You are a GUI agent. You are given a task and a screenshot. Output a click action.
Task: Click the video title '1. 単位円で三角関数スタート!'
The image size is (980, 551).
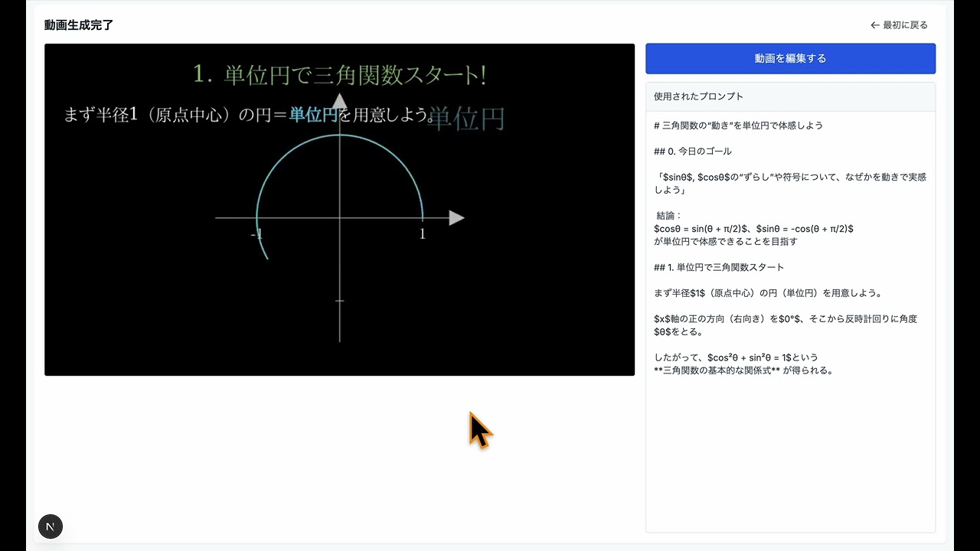point(339,74)
